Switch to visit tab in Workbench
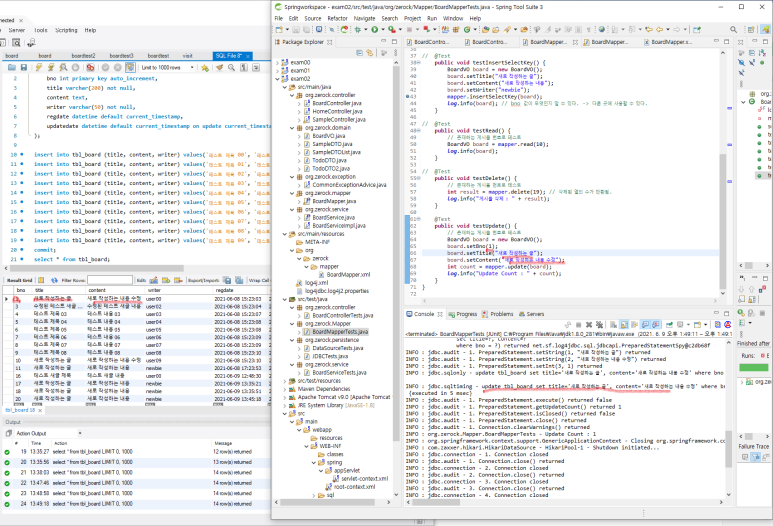Image resolution: width=773 pixels, height=526 pixels. click(x=187, y=56)
